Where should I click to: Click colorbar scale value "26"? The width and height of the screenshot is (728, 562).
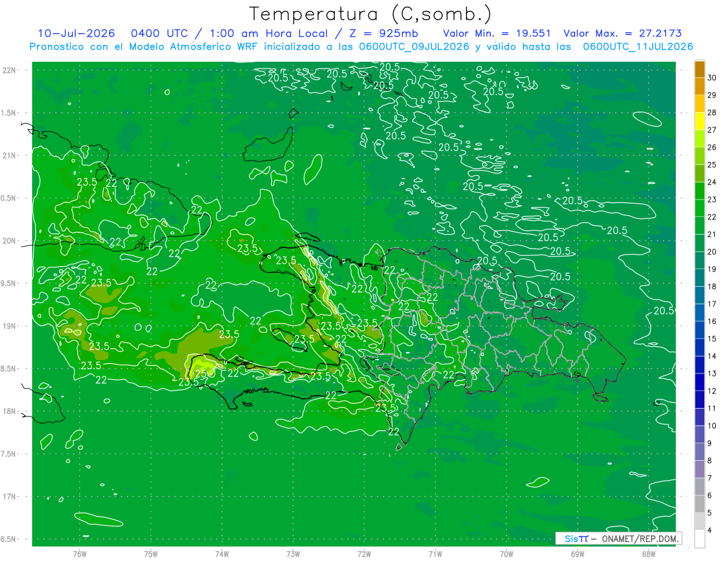coord(712,147)
